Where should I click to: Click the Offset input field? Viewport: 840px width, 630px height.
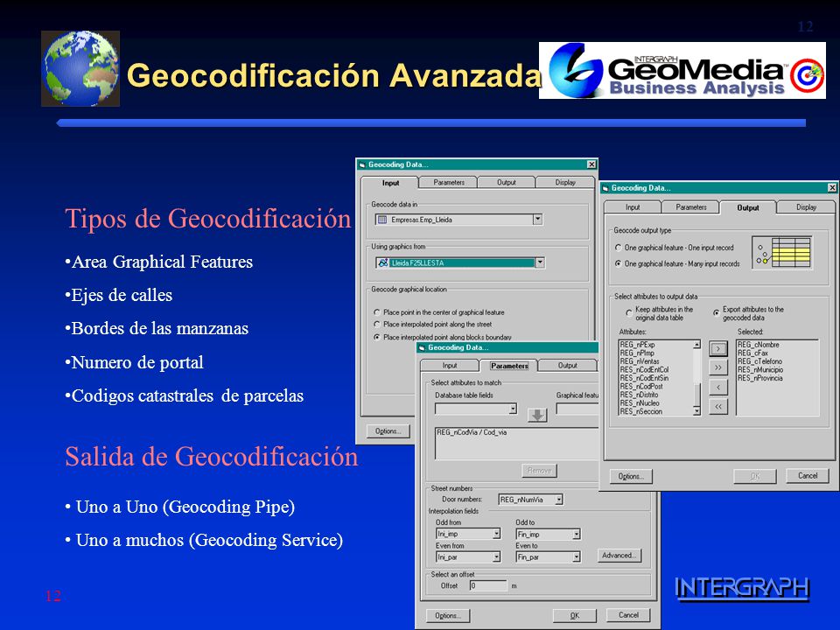[x=488, y=585]
